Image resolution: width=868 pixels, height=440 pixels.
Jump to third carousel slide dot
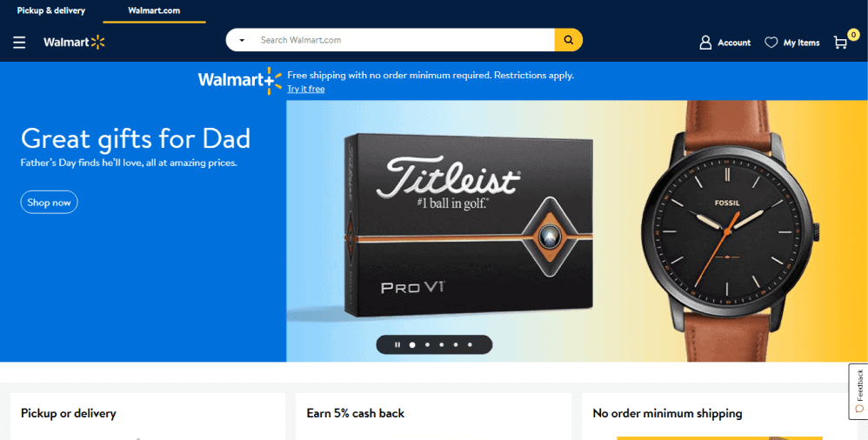click(442, 345)
